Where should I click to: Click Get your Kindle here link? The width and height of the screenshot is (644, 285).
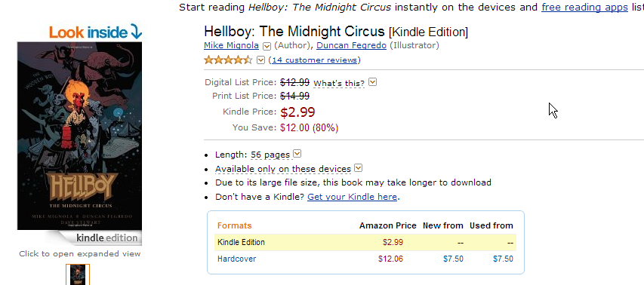pos(352,197)
